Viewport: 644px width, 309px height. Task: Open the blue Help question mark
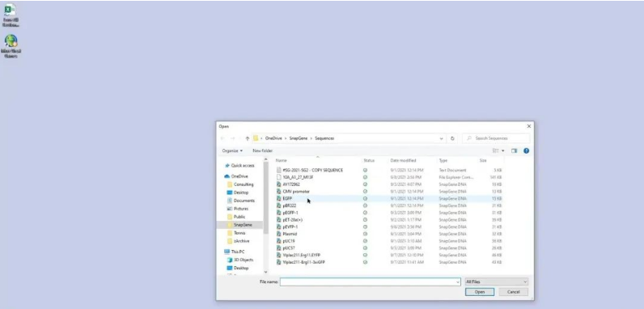tap(526, 150)
